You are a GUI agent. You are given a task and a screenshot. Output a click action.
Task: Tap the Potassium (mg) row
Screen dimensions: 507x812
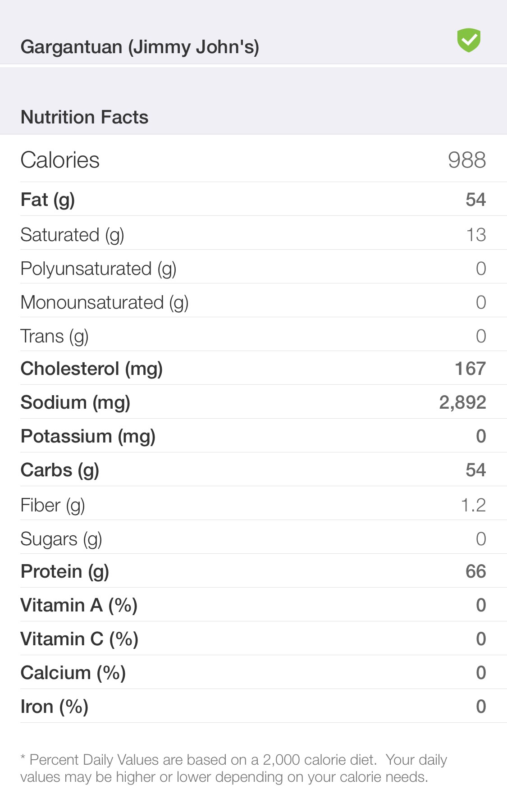(x=253, y=436)
